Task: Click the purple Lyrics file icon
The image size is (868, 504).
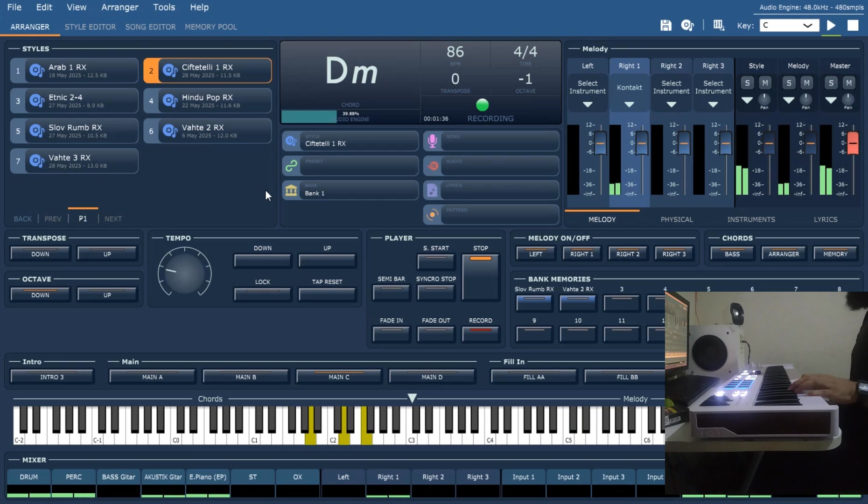Action: click(x=433, y=190)
